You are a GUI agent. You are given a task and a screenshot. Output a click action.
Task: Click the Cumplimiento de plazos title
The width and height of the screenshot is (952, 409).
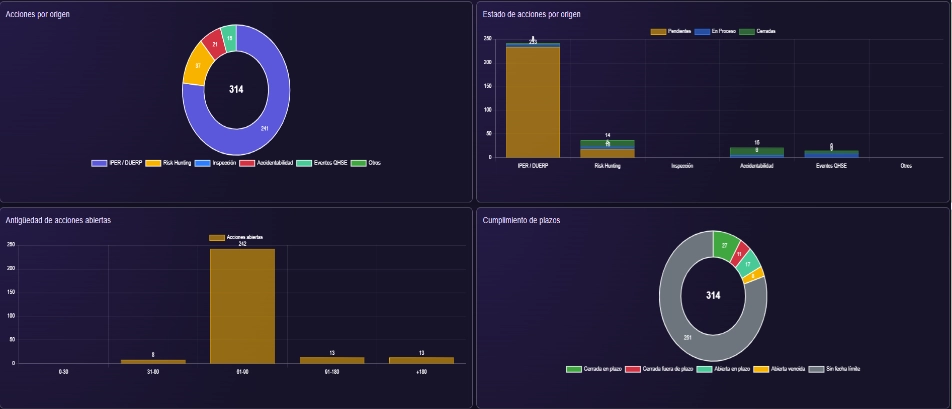point(522,220)
